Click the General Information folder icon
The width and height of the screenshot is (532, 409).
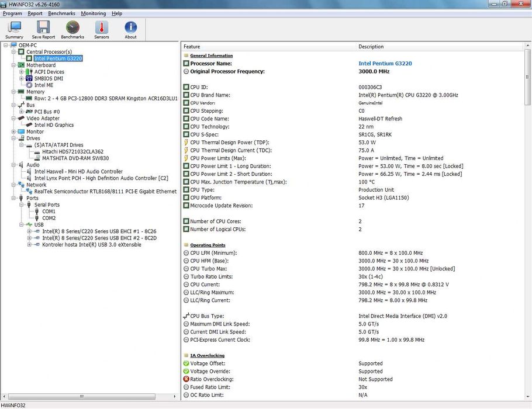[x=186, y=56]
